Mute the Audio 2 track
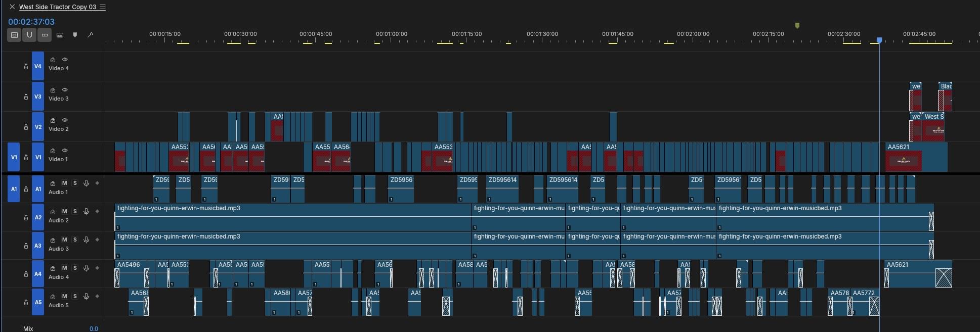This screenshot has height=332, width=980. (64, 211)
